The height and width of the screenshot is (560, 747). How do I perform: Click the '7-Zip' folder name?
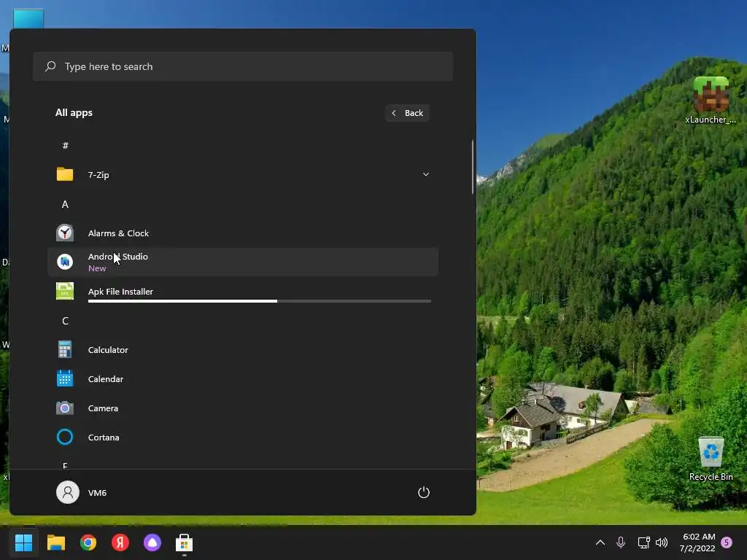pos(98,175)
